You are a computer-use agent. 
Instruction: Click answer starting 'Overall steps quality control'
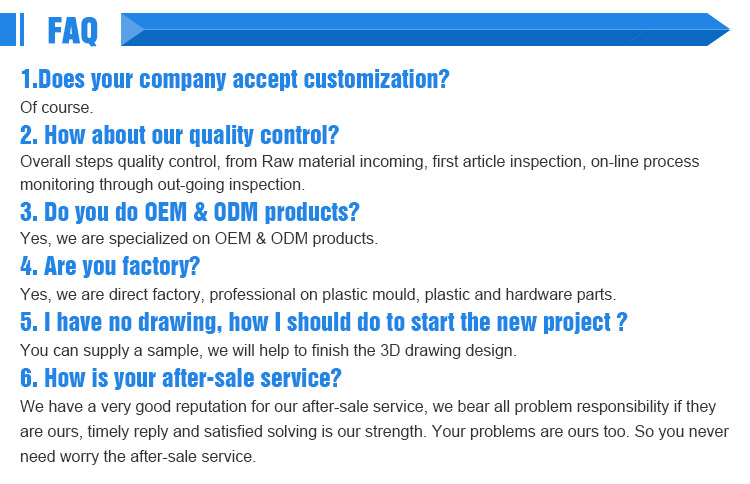click(x=359, y=162)
